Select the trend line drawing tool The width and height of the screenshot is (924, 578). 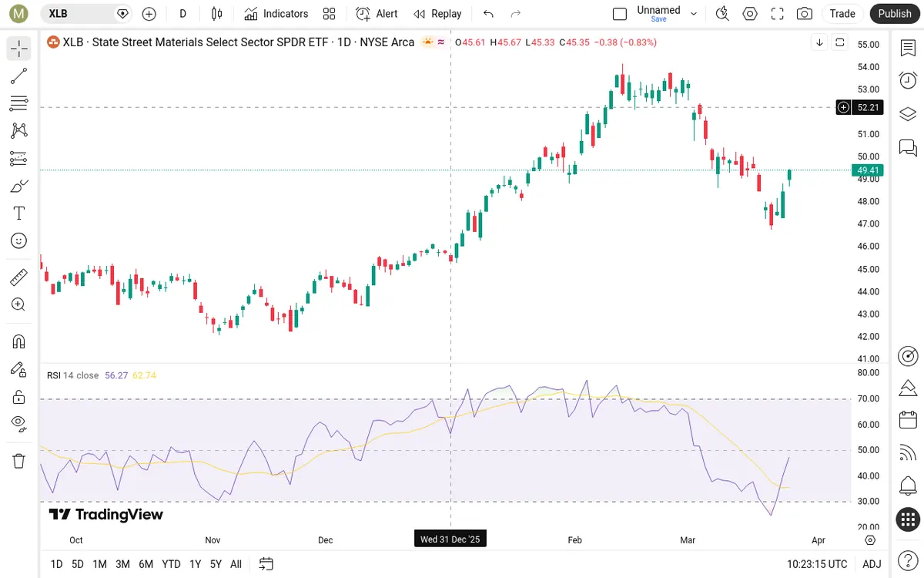(x=19, y=76)
